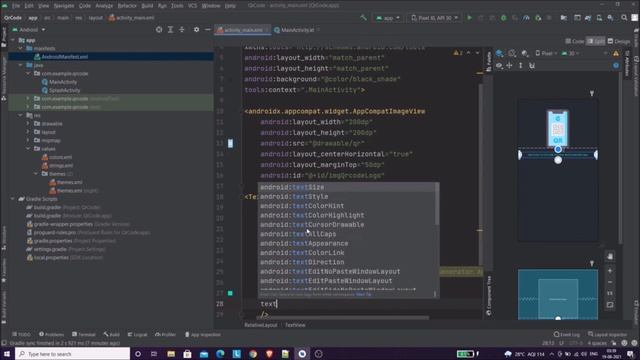Toggle autoconnect magnet icon
This screenshot has height=360, width=640.
coord(532,65)
